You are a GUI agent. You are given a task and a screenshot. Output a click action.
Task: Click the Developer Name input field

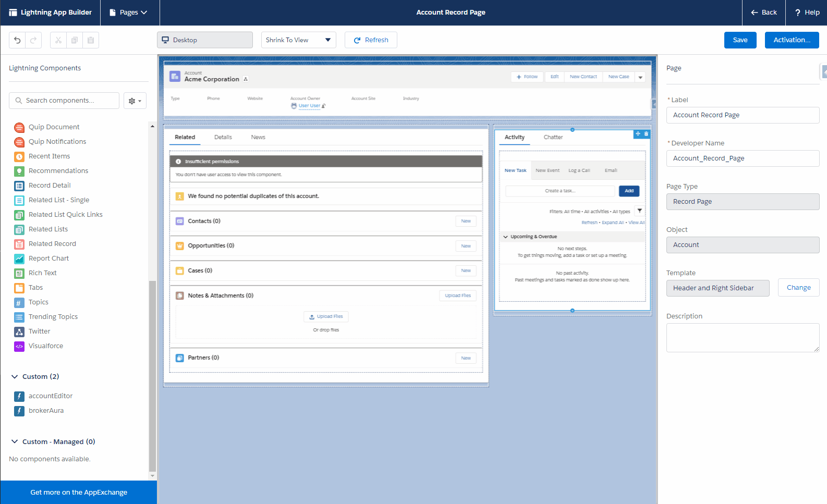(743, 158)
